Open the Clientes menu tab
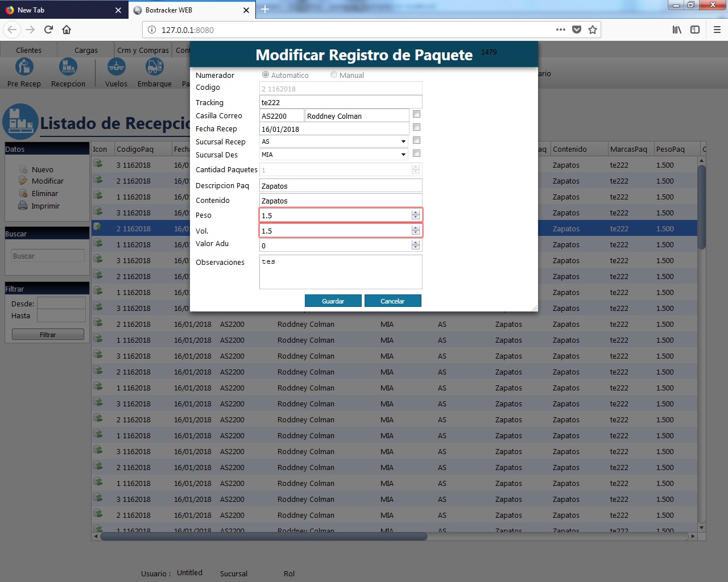Viewport: 728px width, 582px height. click(x=28, y=50)
